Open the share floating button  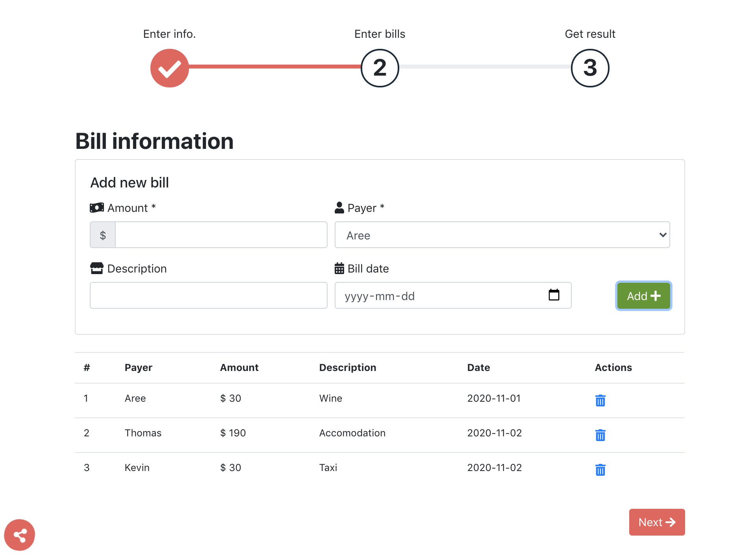(19, 534)
